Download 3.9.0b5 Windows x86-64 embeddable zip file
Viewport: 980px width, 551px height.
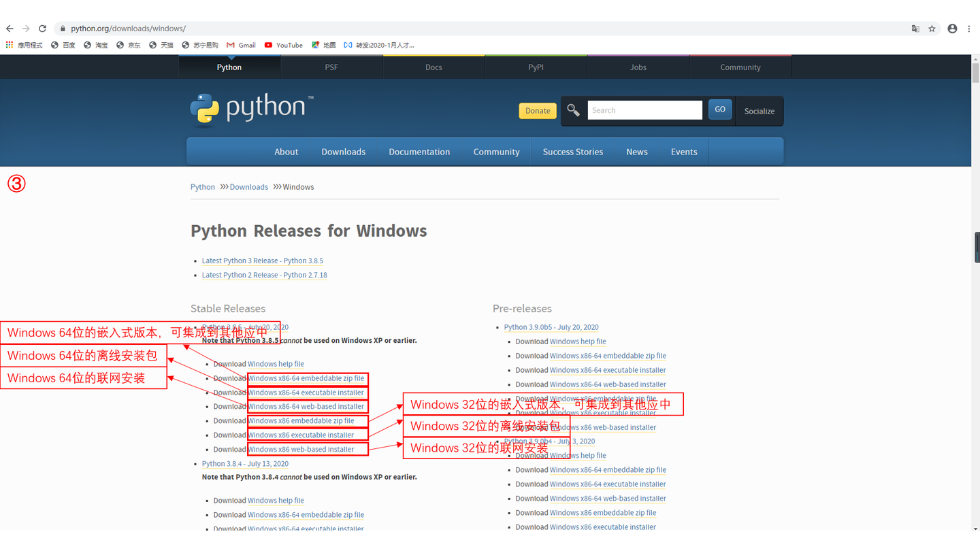tap(608, 356)
